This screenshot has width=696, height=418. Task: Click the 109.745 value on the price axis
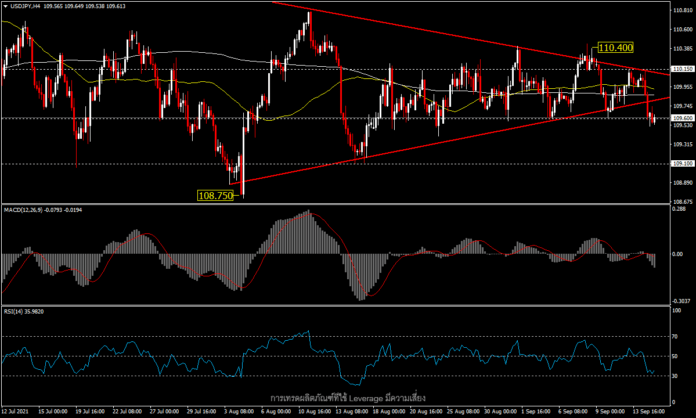[683, 106]
